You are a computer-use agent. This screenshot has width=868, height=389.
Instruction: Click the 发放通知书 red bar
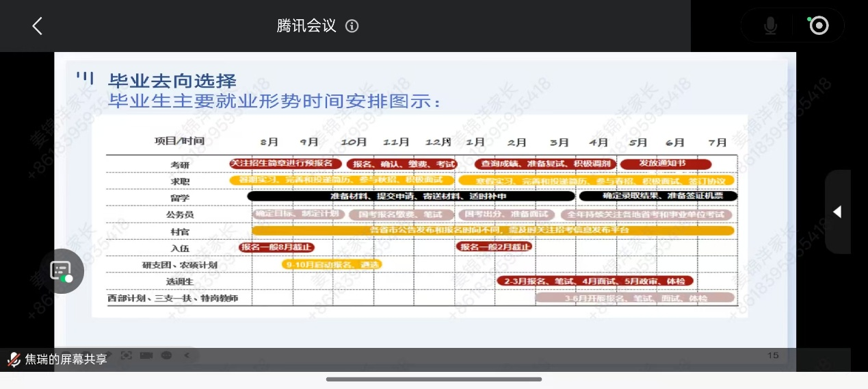click(x=666, y=164)
